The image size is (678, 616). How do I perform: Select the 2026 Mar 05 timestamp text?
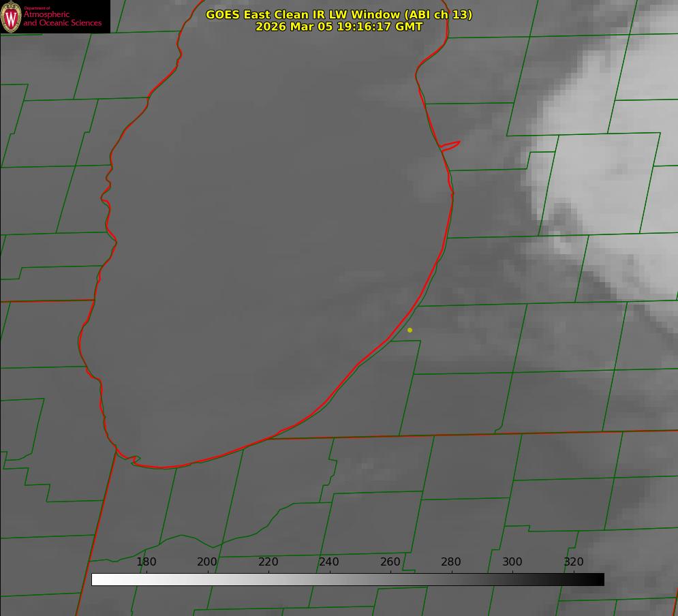[339, 27]
